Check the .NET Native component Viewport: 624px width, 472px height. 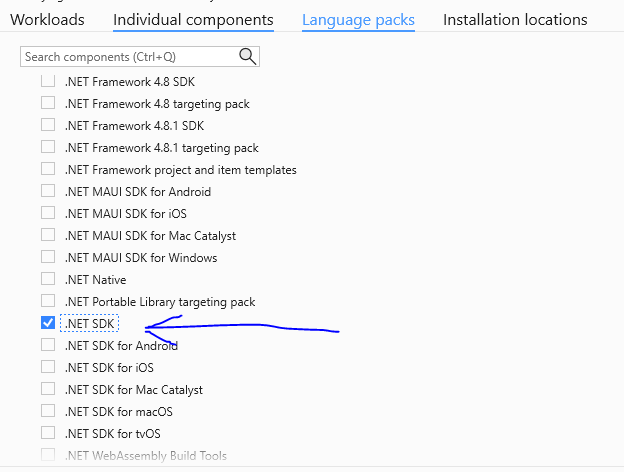[x=48, y=279]
